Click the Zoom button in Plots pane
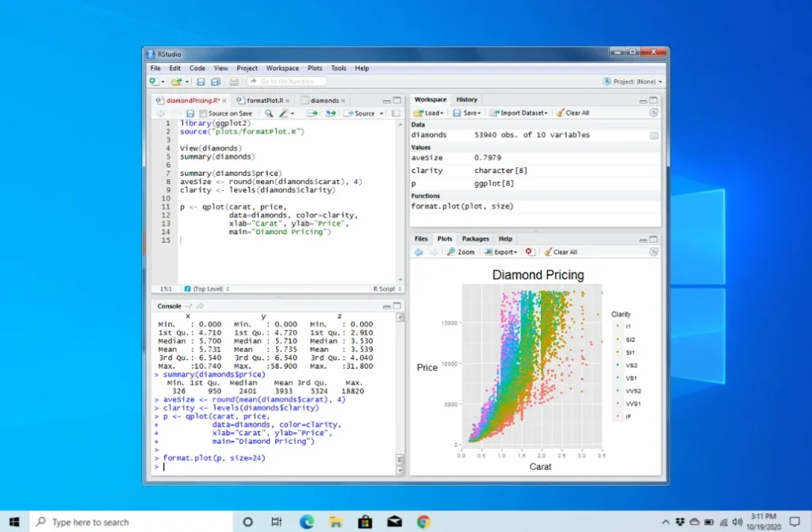Image resolution: width=812 pixels, height=532 pixels. tap(461, 252)
